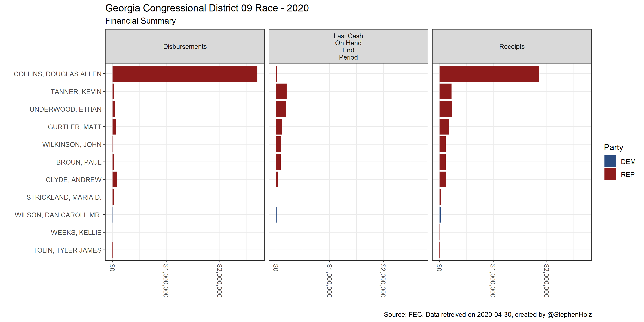The width and height of the screenshot is (644, 322).
Task: Click the chart title text
Action: pyautogui.click(x=207, y=8)
